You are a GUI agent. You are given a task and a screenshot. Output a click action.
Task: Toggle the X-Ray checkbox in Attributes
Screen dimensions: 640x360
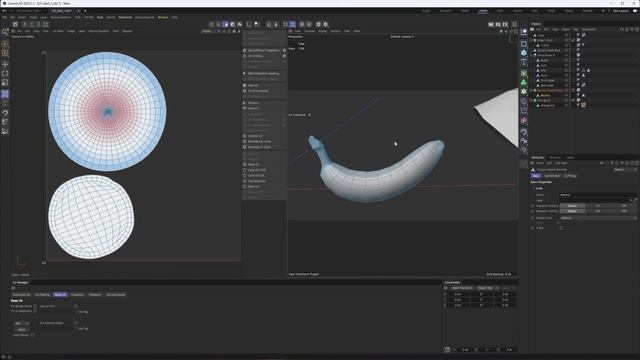click(x=561, y=228)
